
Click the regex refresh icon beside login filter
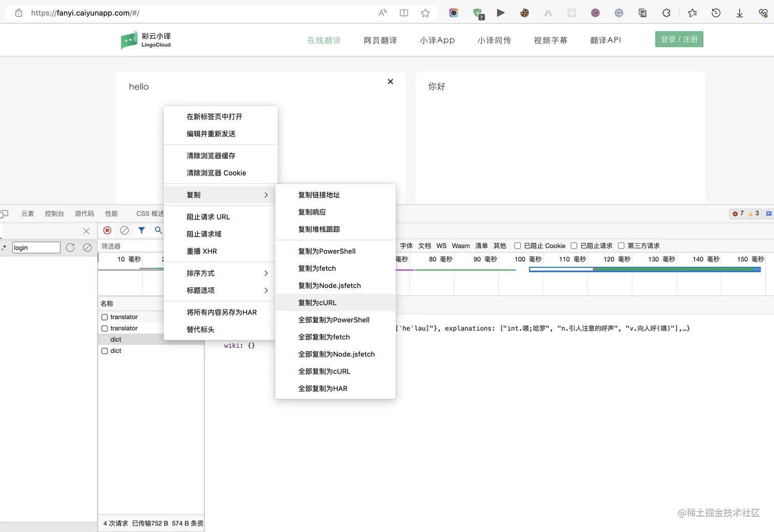(70, 247)
